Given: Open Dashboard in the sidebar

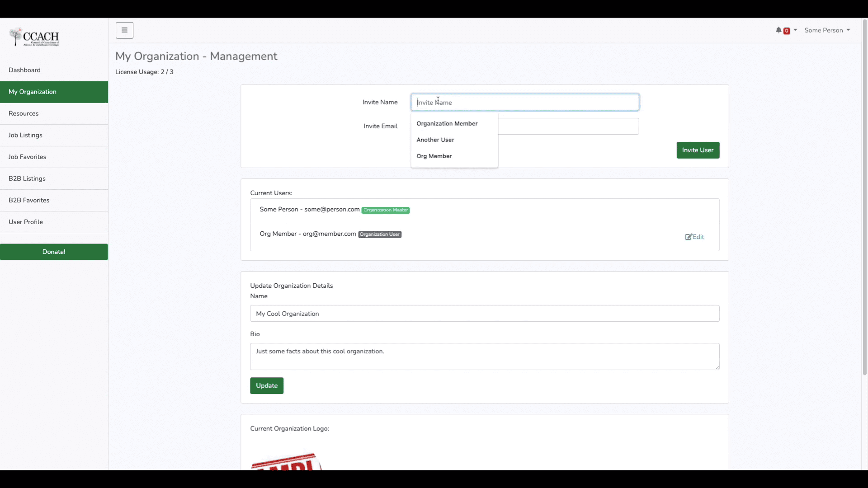Looking at the screenshot, I should (24, 70).
